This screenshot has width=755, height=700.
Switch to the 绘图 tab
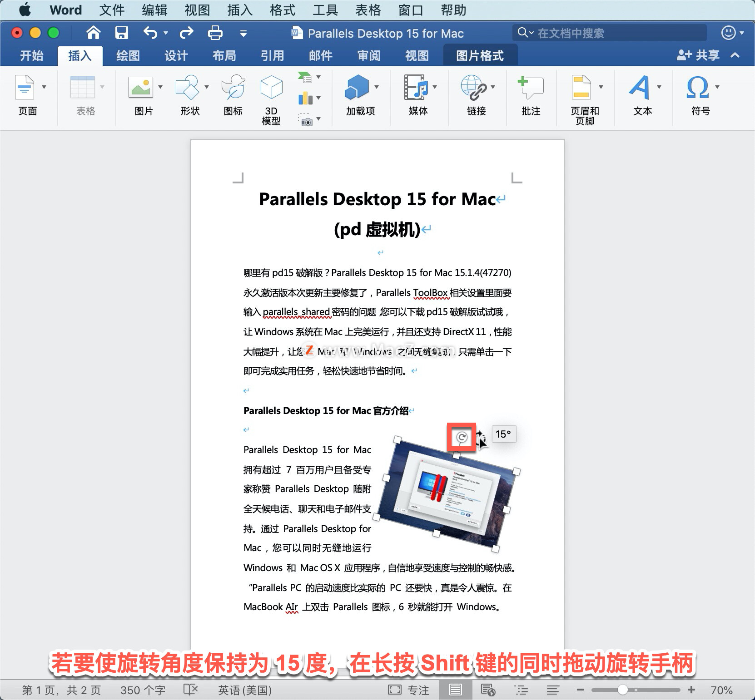[x=128, y=56]
